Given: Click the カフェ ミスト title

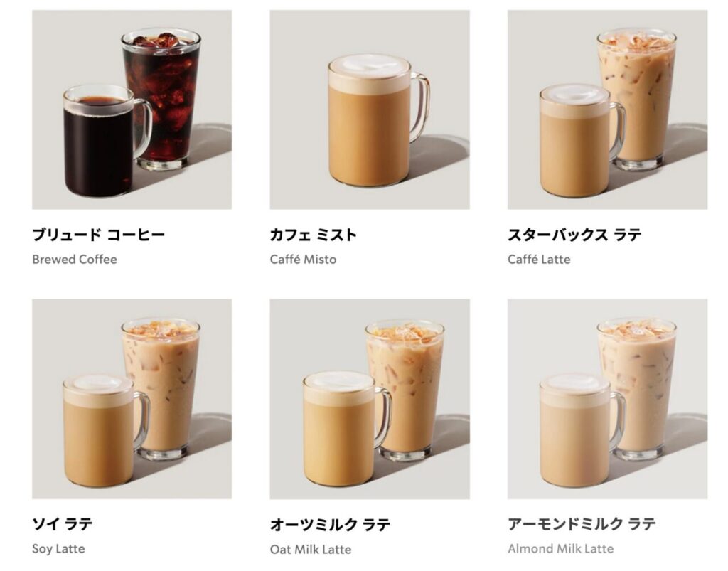Looking at the screenshot, I should tap(314, 235).
